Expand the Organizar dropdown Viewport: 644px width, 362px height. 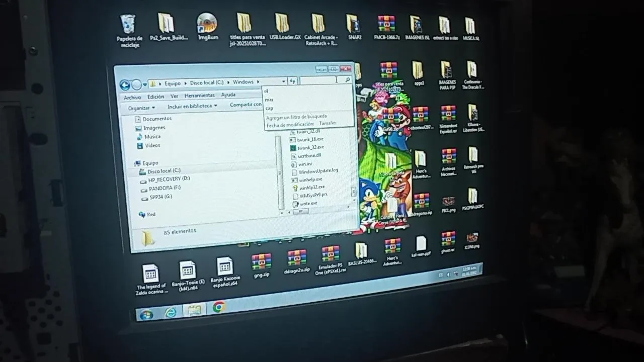(141, 108)
